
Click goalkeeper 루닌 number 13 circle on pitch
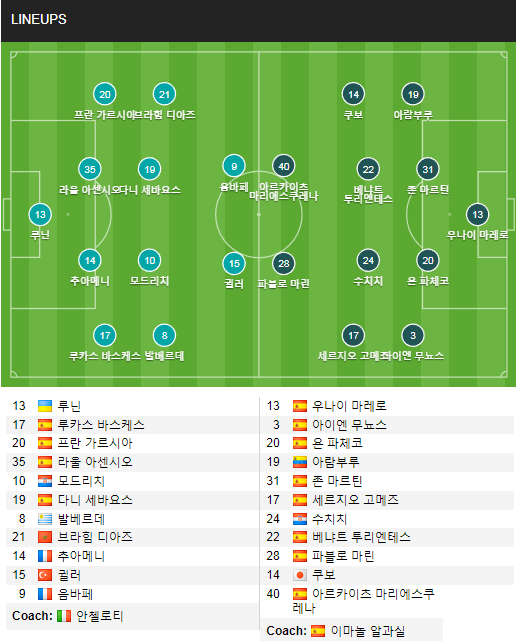click(x=40, y=214)
